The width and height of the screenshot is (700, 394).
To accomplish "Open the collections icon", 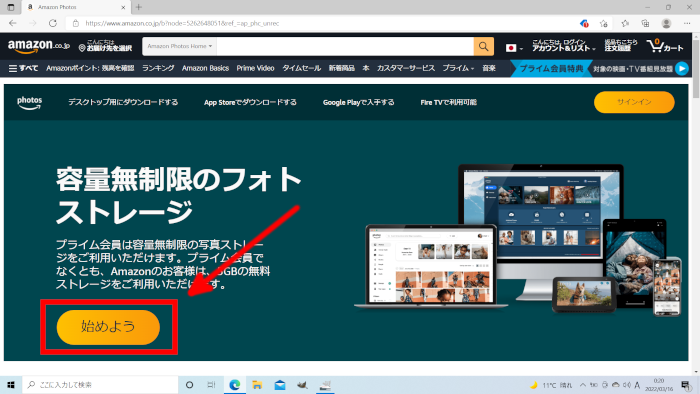I will (x=646, y=23).
